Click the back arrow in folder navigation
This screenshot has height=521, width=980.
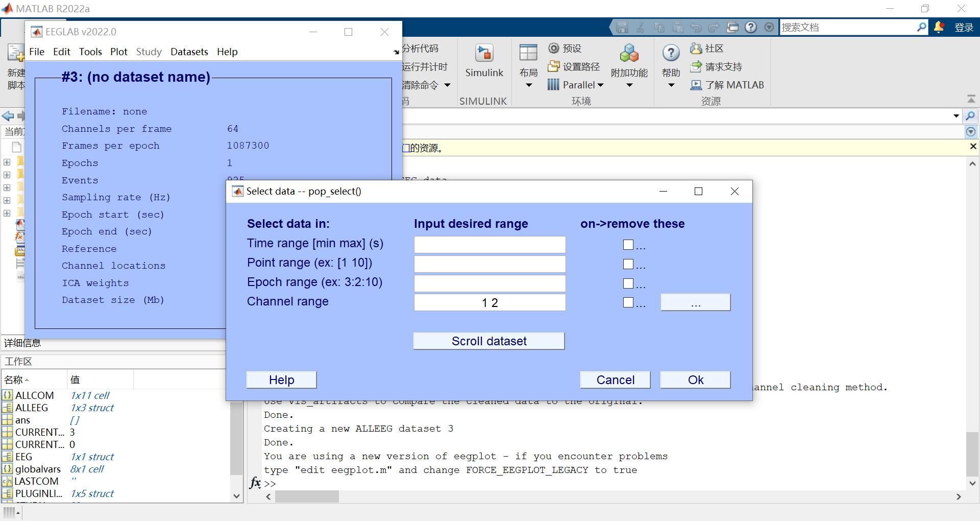8,116
